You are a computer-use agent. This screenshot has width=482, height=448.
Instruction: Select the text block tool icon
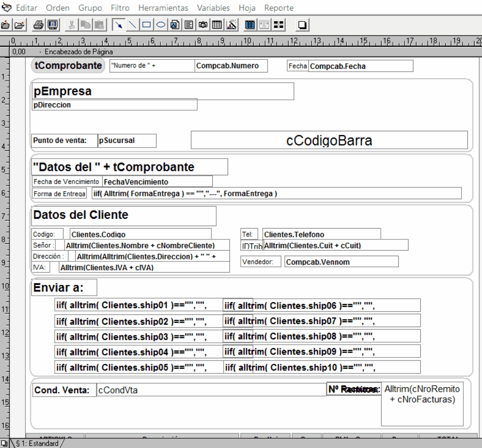[189, 25]
